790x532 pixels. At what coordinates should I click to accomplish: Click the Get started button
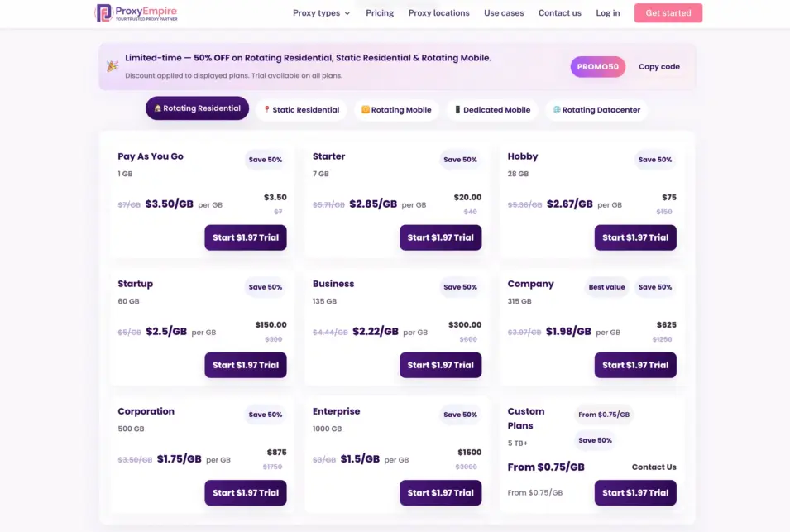(668, 13)
